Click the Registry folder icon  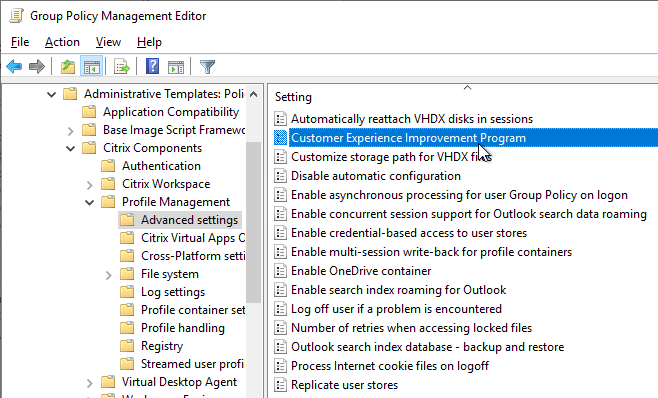tap(127, 346)
